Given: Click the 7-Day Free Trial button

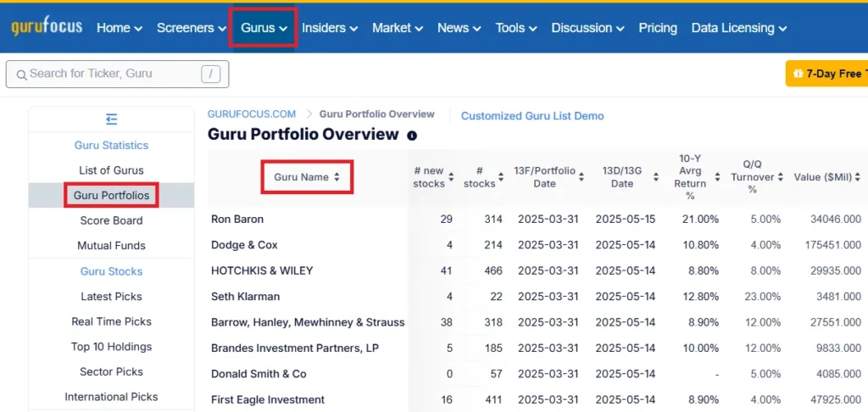Looking at the screenshot, I should pyautogui.click(x=827, y=74).
